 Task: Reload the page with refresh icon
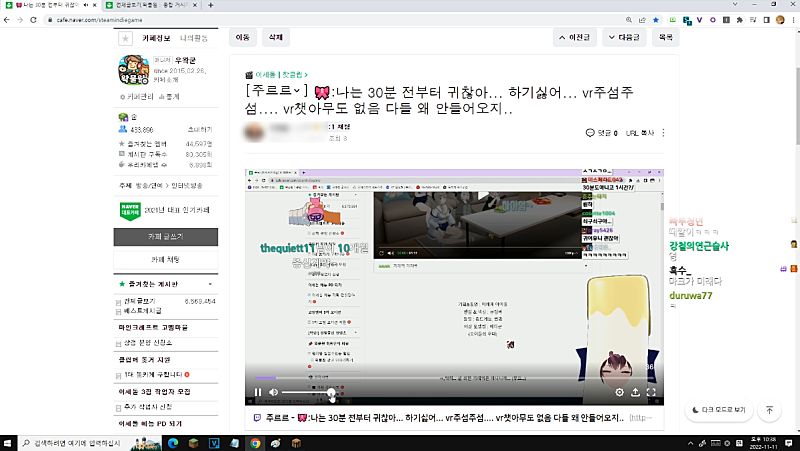33,20
